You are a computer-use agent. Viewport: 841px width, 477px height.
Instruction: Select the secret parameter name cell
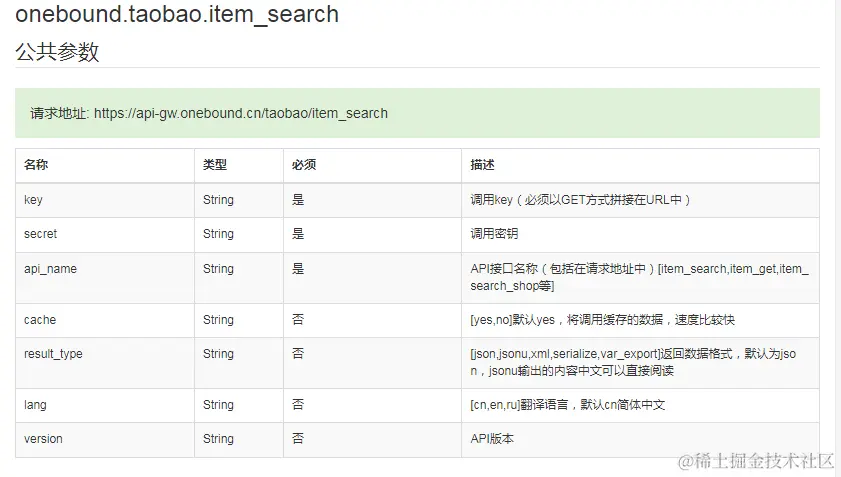pos(41,234)
